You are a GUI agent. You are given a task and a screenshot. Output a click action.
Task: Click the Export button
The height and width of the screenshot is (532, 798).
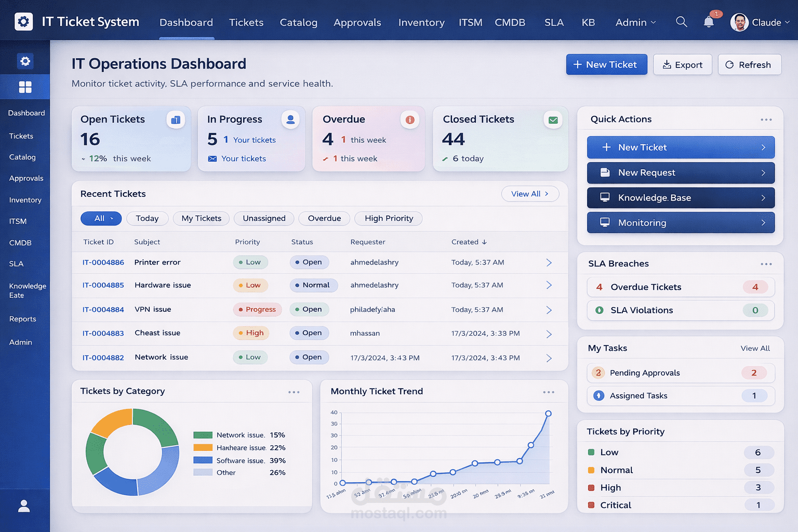[x=683, y=64]
